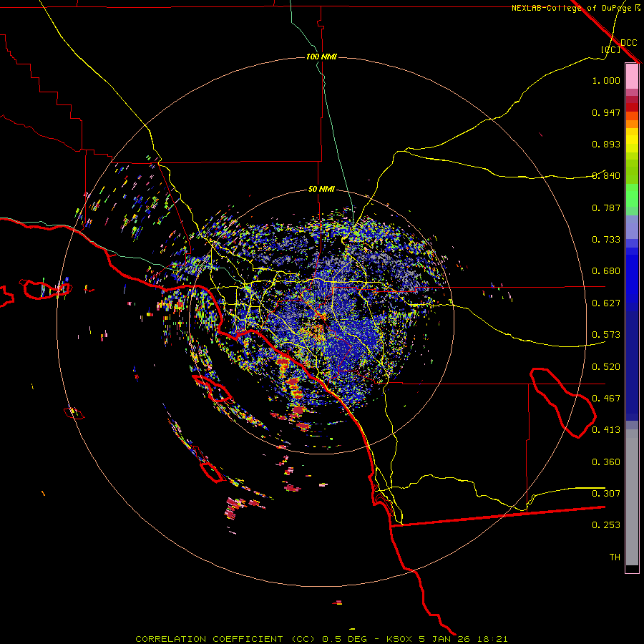Click the CORRELATION COEFFICIENT (CC) footer text
Viewport: 644px width, 644px height.
[225, 639]
